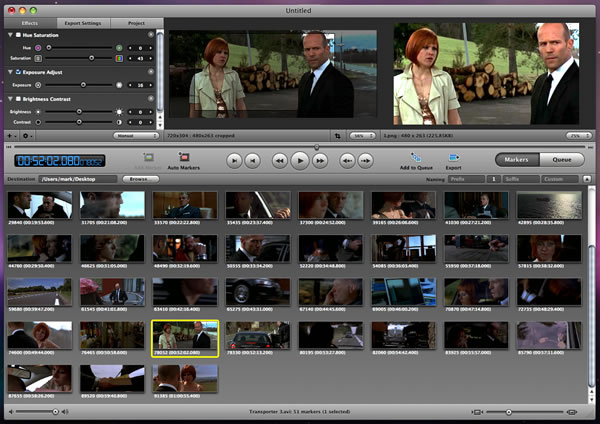This screenshot has height=424, width=600.
Task: Uncheck the Exposure Adjust checkbox
Action: 18,72
